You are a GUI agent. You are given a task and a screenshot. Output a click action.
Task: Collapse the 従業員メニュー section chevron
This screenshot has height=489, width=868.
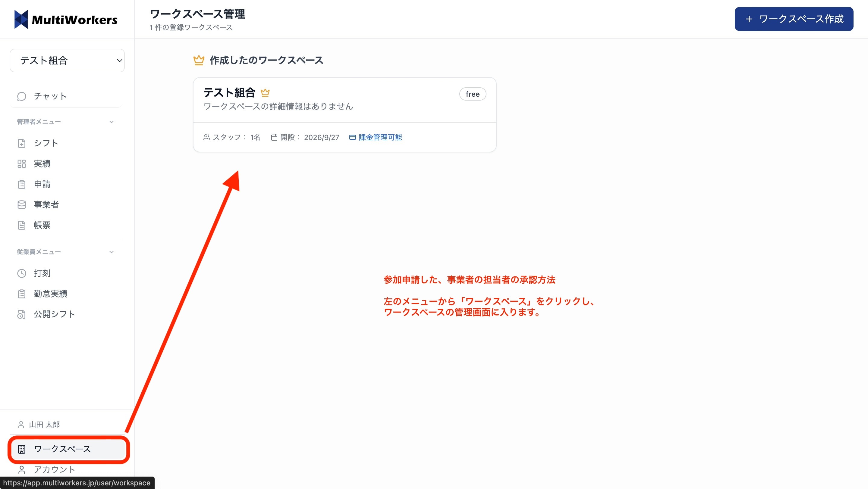point(112,252)
